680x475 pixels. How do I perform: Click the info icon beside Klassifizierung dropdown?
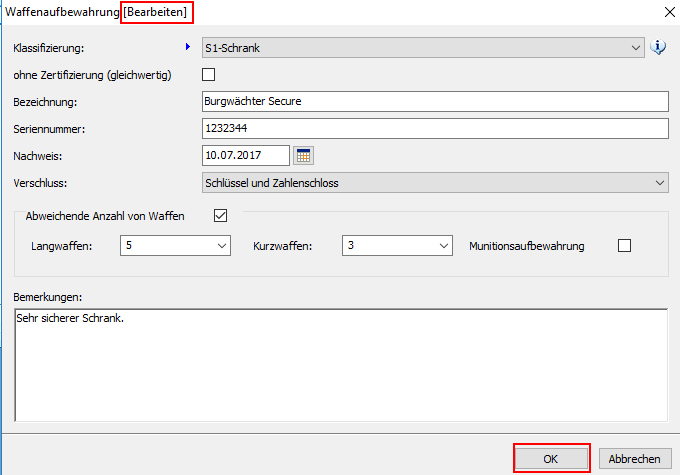pyautogui.click(x=658, y=47)
